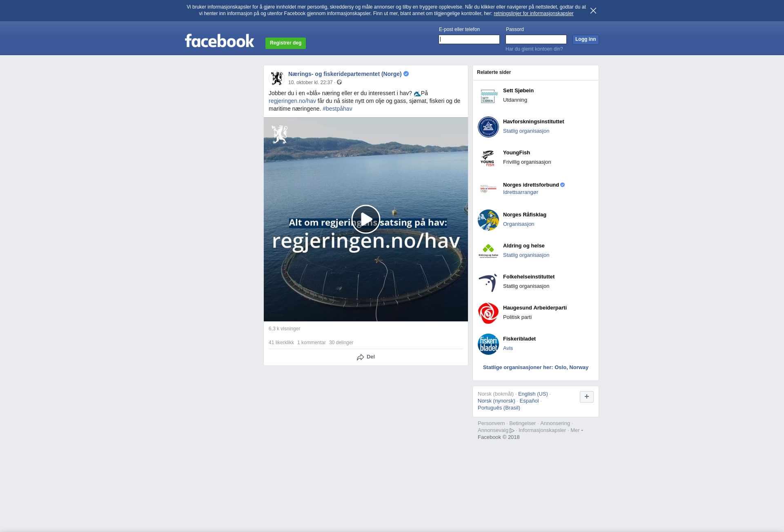The width and height of the screenshot is (784, 532).
Task: Open the Annonsevalg footer link
Action: 496,430
